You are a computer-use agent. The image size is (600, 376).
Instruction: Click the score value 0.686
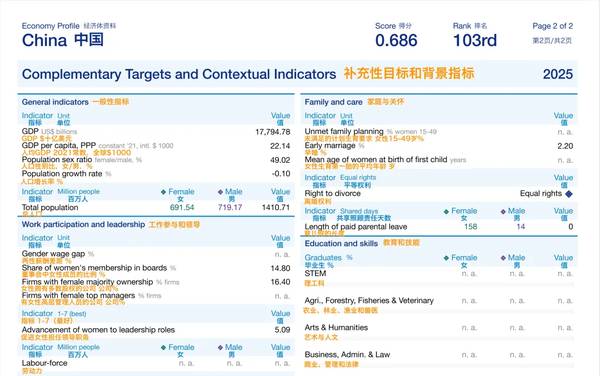pos(396,41)
